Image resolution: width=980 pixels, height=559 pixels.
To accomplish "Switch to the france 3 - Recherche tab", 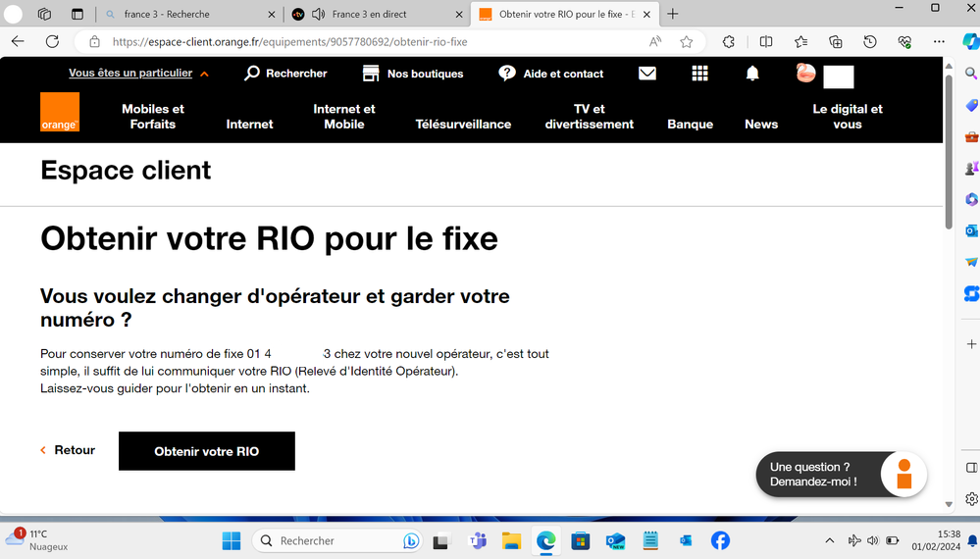I will coord(190,14).
